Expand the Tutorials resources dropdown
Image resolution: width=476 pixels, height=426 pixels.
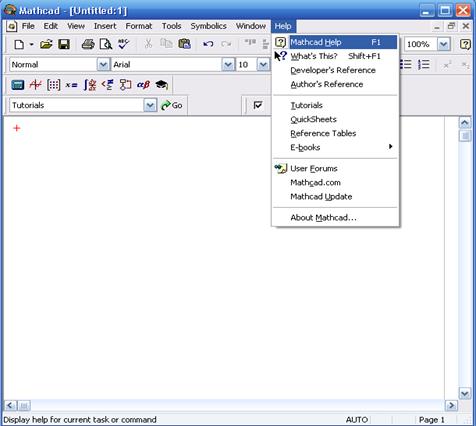tap(150, 105)
